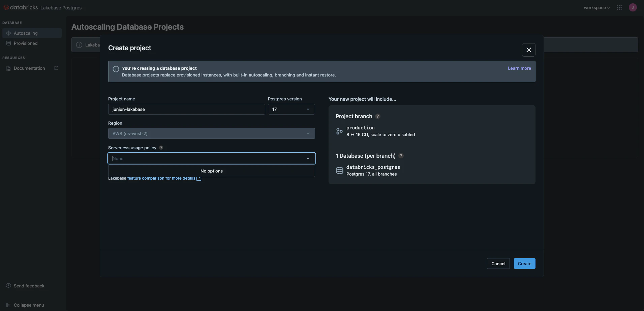Screen dimensions: 644x311
Task: Click the Create button
Action: click(x=525, y=263)
